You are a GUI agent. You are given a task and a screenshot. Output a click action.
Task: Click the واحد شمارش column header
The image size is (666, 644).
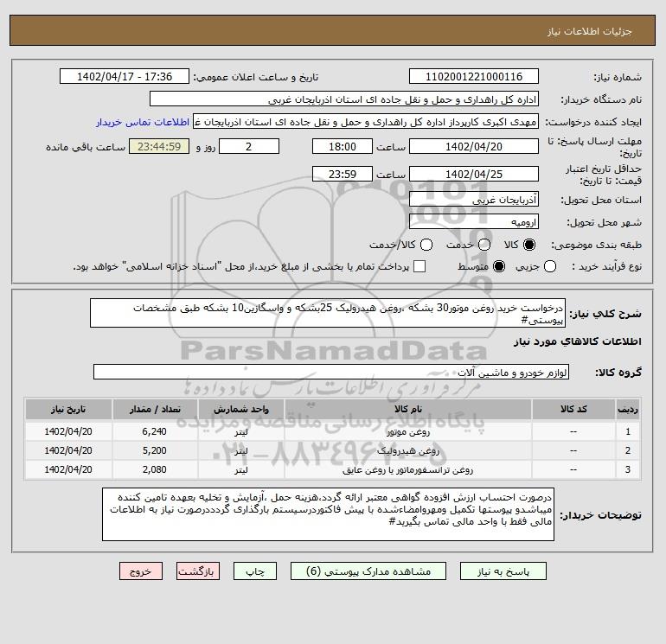240,409
